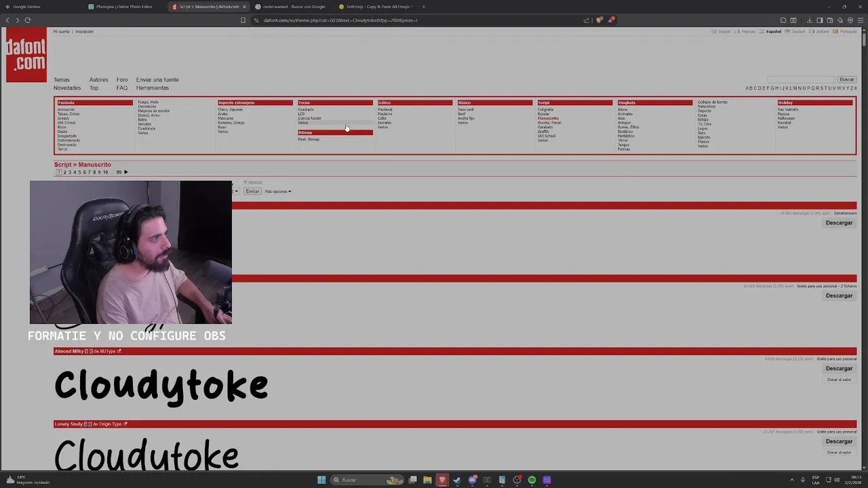
Task: Open File Explorer from the taskbar
Action: [x=427, y=480]
